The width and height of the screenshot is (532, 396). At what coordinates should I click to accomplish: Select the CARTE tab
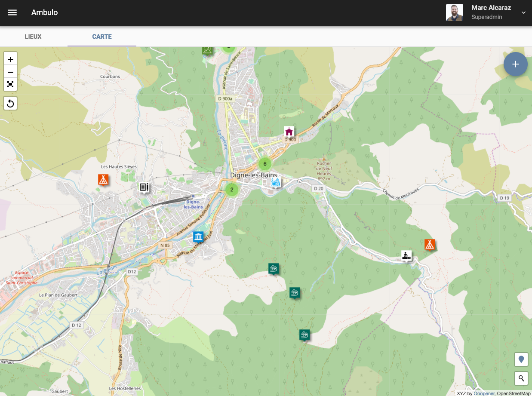[101, 37]
